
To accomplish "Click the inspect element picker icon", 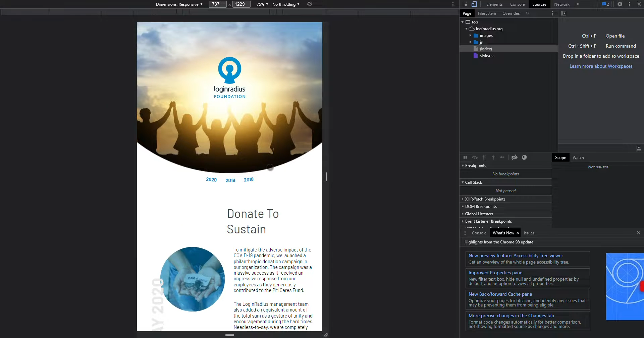I will [x=465, y=4].
